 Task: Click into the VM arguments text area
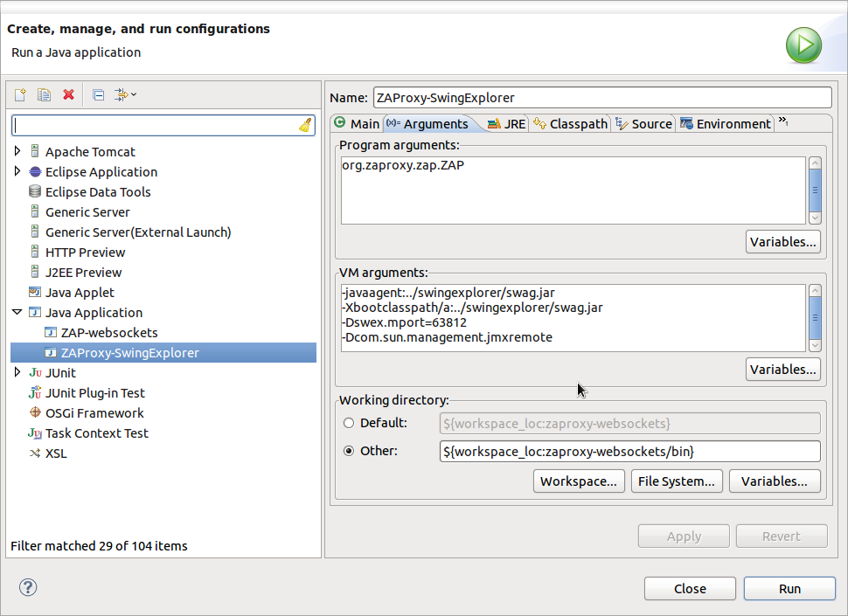pyautogui.click(x=573, y=318)
